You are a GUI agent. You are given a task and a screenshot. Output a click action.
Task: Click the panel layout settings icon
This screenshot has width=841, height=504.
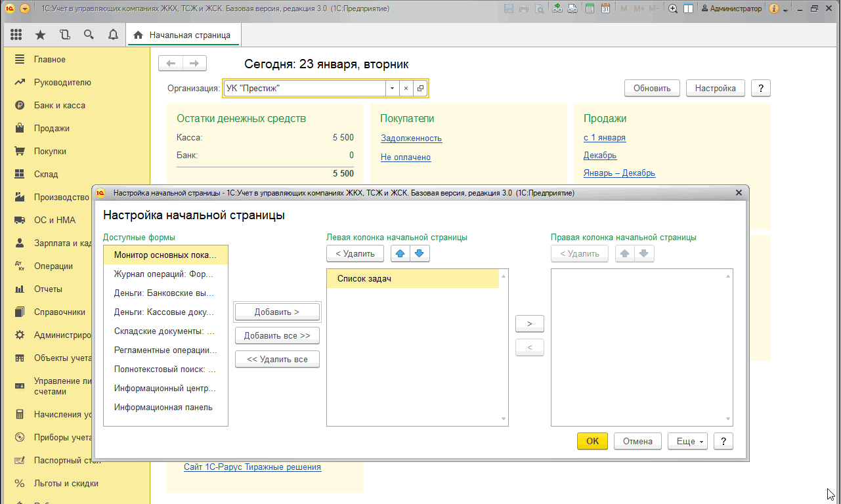point(688,9)
